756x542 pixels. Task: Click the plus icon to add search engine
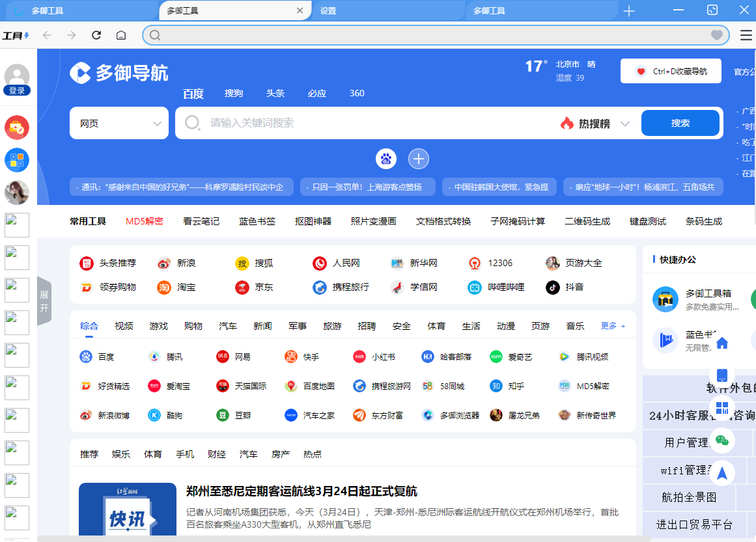tap(419, 159)
